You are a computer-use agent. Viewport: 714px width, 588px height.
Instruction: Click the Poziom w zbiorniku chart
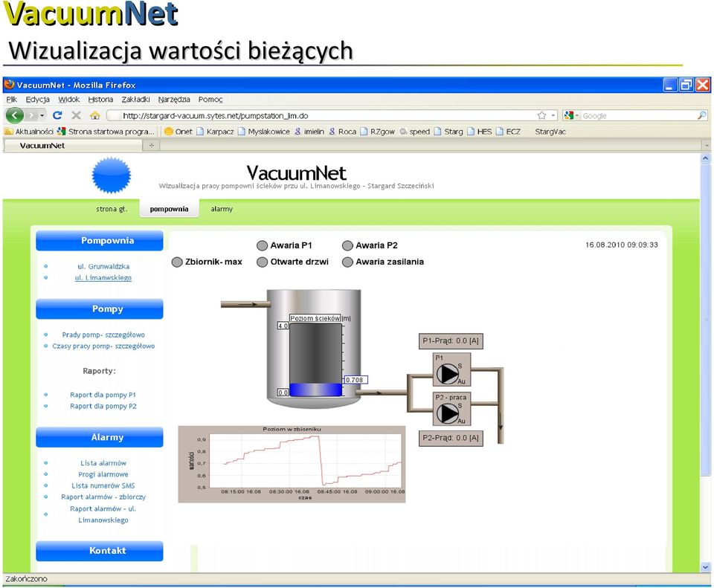tap(292, 464)
